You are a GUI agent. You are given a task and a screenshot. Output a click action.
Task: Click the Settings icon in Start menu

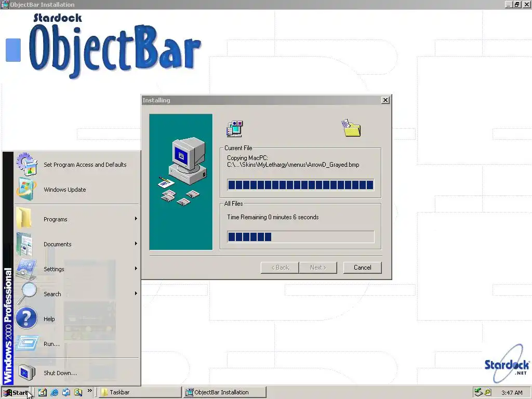click(x=26, y=269)
